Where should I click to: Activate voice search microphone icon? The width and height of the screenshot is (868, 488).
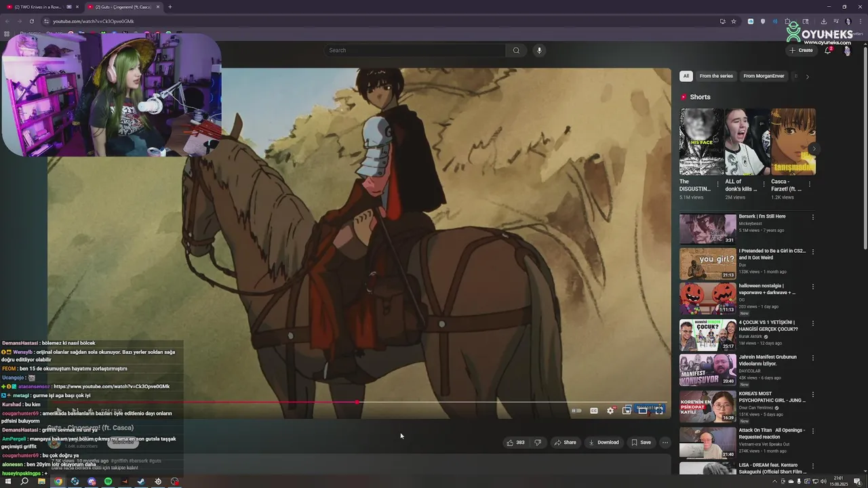539,50
